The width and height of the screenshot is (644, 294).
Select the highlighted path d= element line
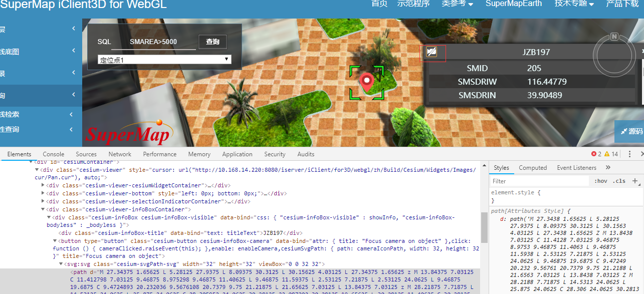(240, 280)
